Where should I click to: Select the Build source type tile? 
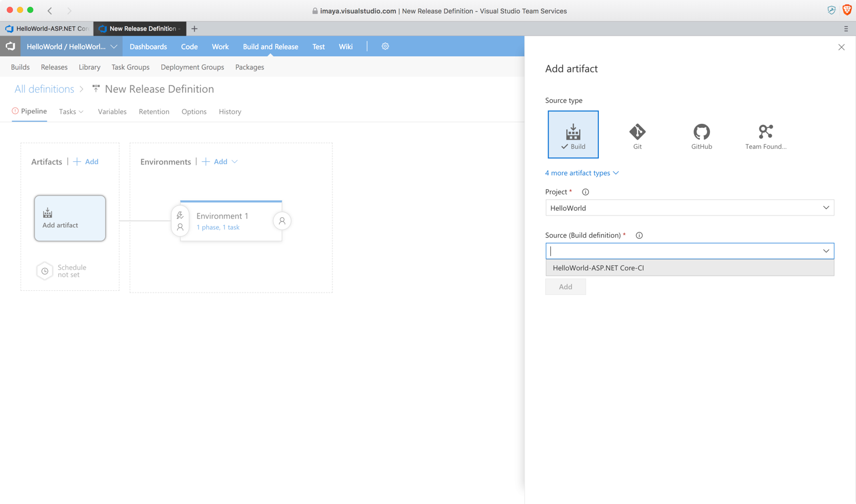(573, 134)
